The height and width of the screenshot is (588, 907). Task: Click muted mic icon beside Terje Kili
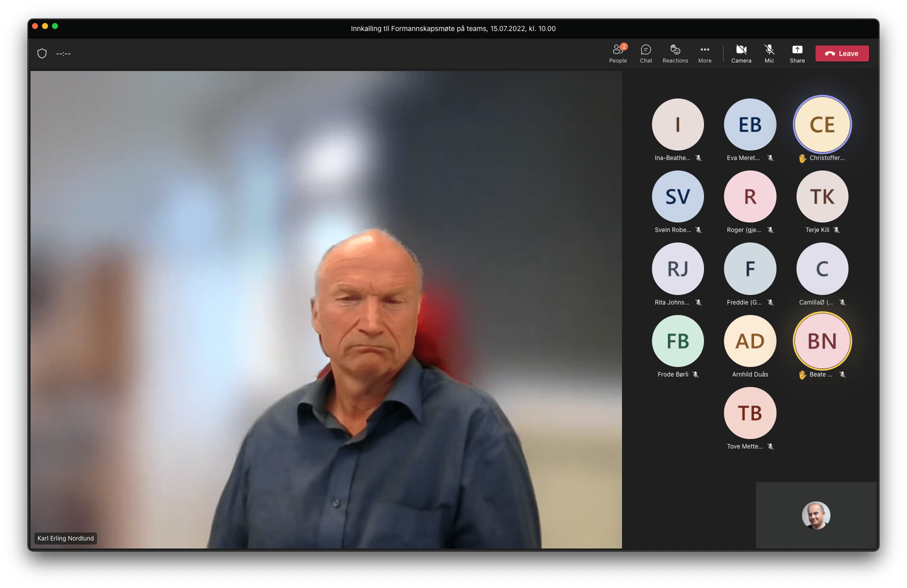pyautogui.click(x=836, y=230)
